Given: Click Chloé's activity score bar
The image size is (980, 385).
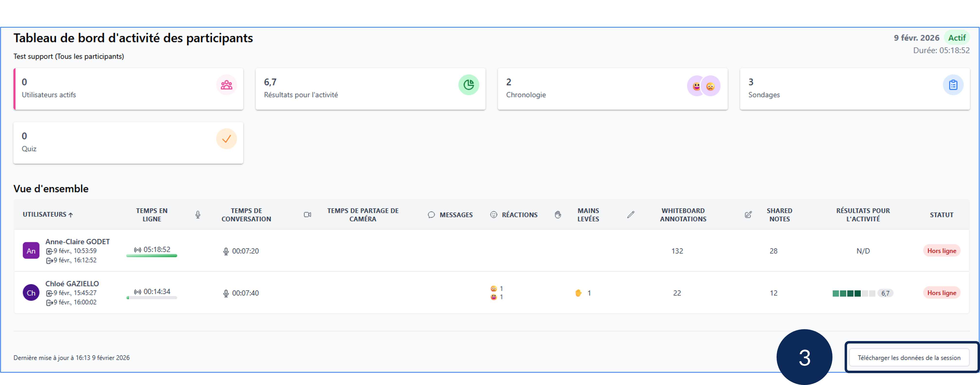Looking at the screenshot, I should point(853,293).
